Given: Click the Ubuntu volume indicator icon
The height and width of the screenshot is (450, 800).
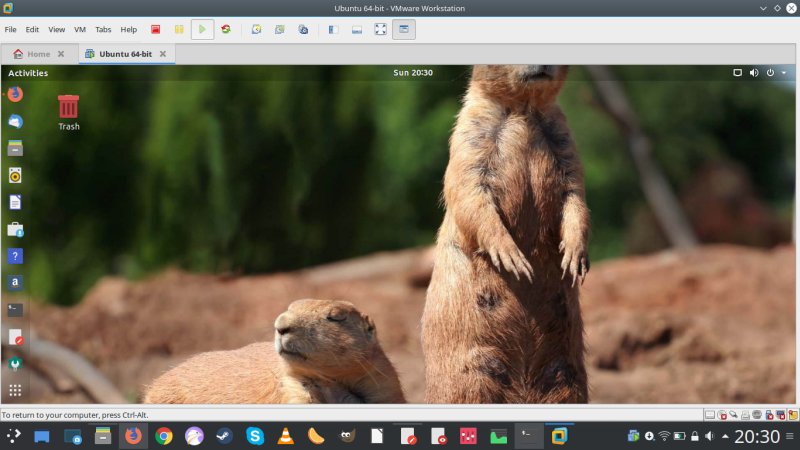Looking at the screenshot, I should [x=753, y=73].
